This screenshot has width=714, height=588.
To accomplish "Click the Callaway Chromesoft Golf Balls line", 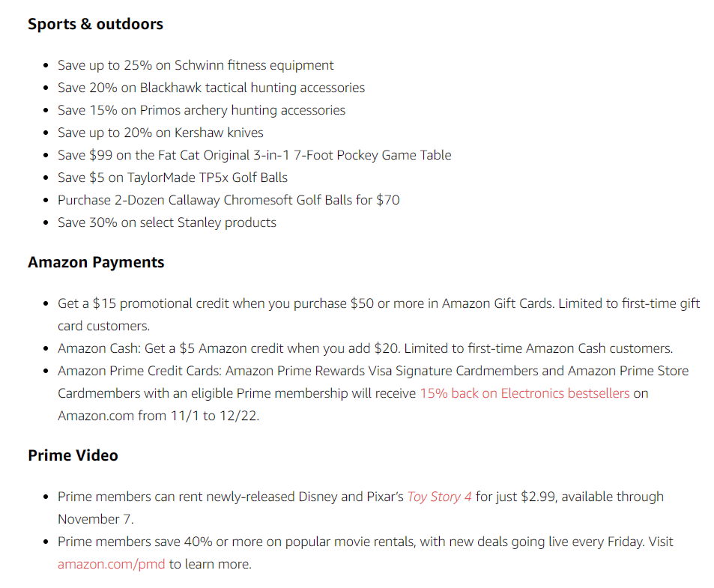I will point(229,200).
